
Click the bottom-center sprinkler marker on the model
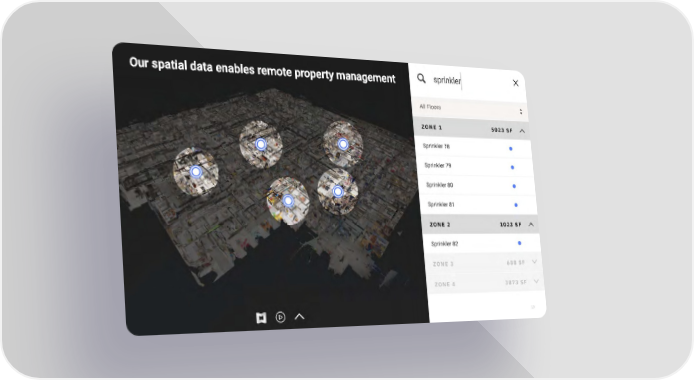click(x=288, y=201)
